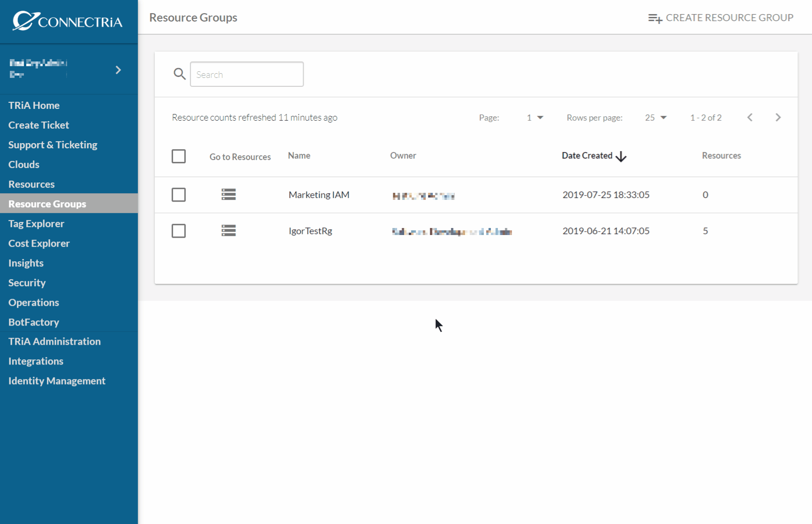This screenshot has height=524, width=812.
Task: Open Security section
Action: click(x=27, y=283)
